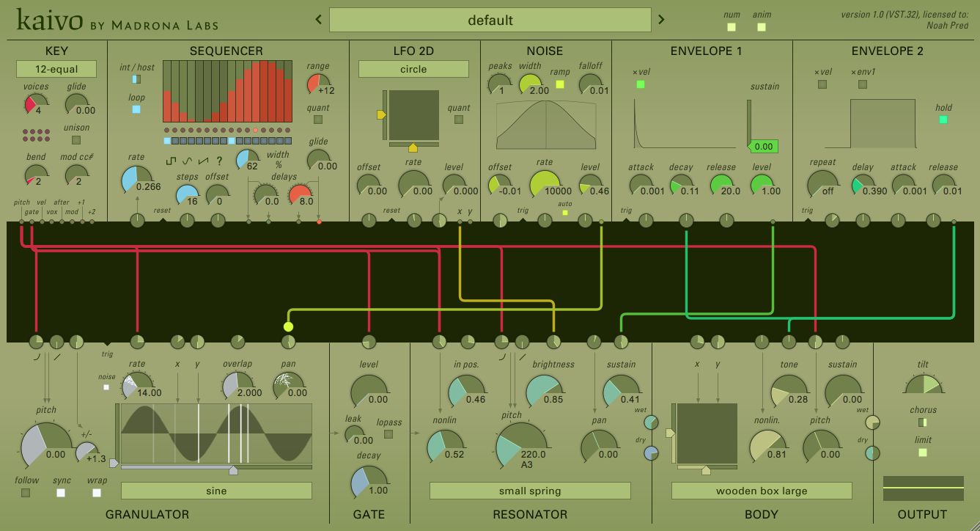The height and width of the screenshot is (531, 980).
Task: Click the granulator waveform position slider
Action: 216,467
